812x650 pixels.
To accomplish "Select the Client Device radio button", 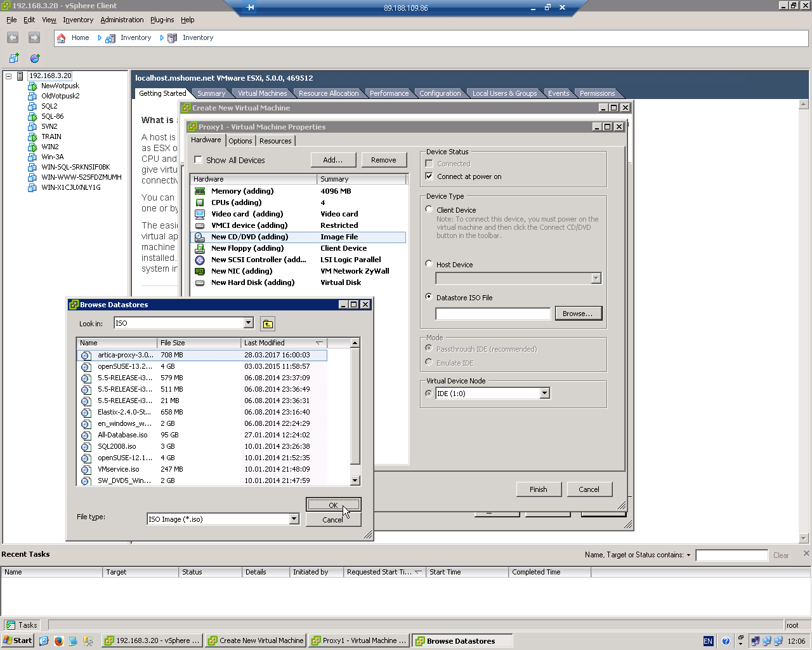I will (429, 209).
